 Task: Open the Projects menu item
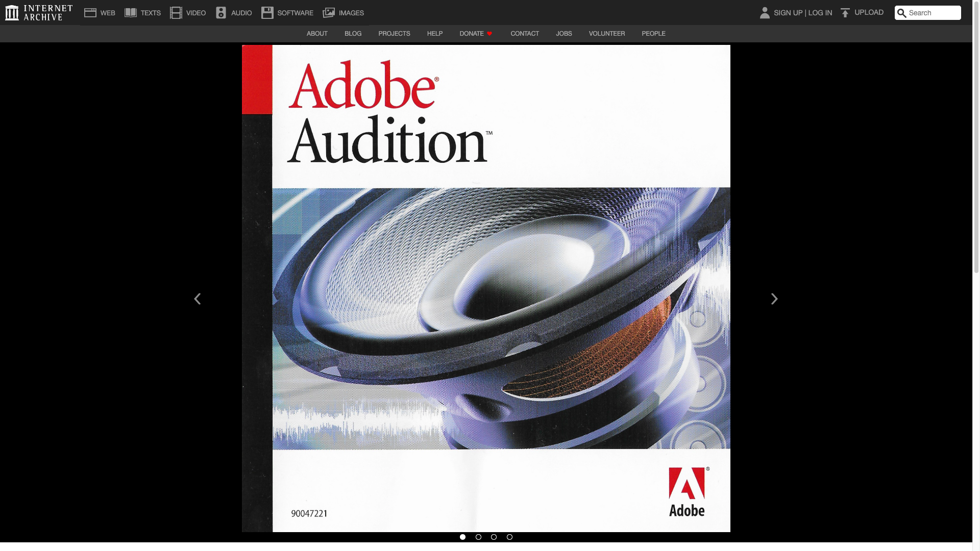[x=394, y=34]
